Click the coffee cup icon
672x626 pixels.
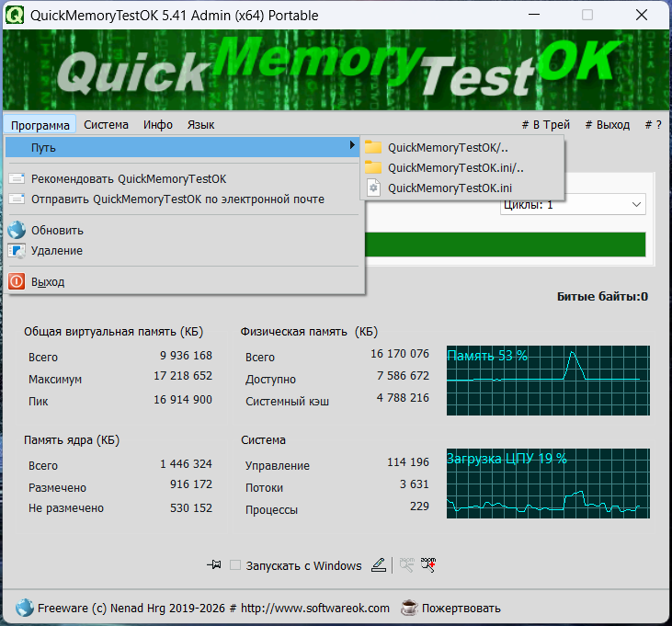point(409,608)
